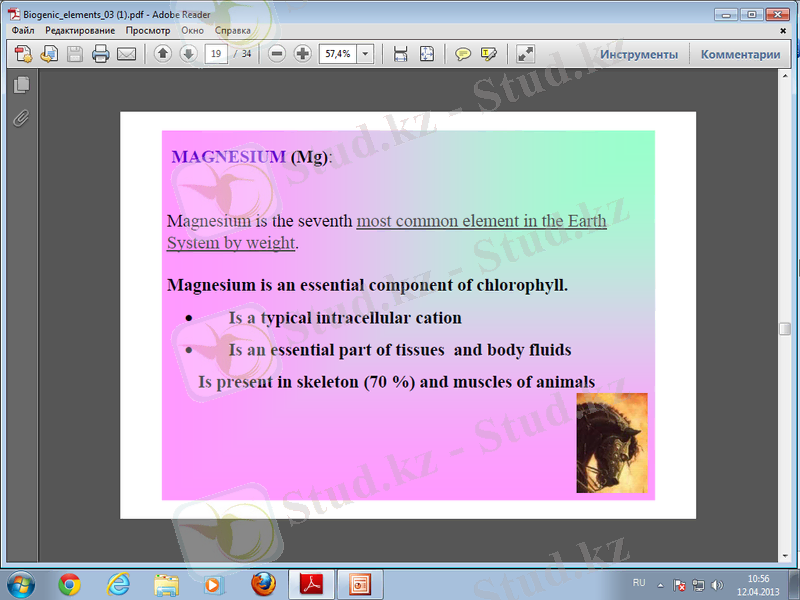Zoom in with the plus button
The height and width of the screenshot is (600, 800).
(302, 54)
